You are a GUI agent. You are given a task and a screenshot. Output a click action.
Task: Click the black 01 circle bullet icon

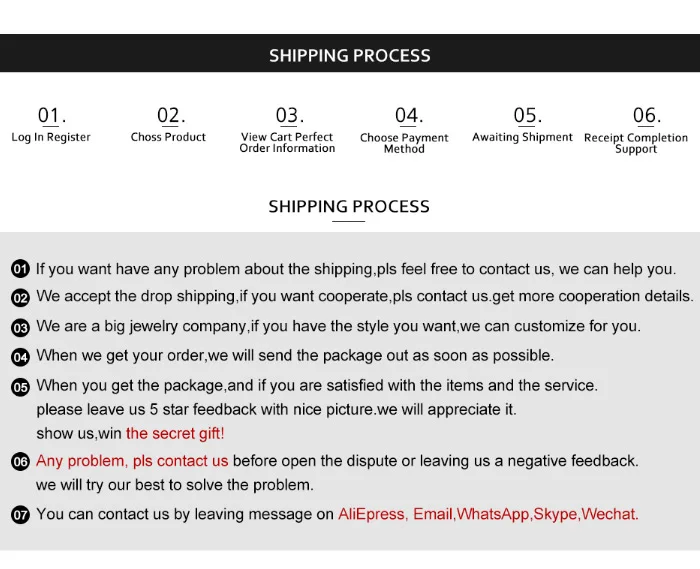click(x=20, y=269)
